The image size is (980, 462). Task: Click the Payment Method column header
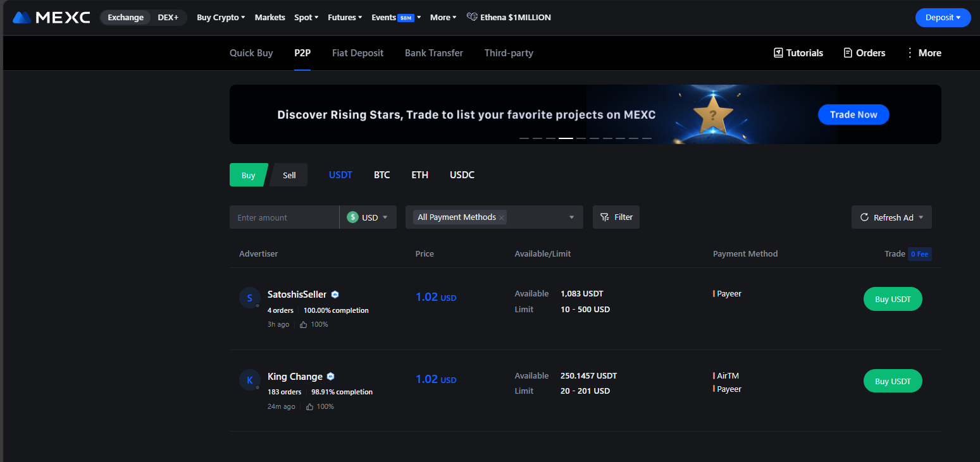(x=745, y=253)
